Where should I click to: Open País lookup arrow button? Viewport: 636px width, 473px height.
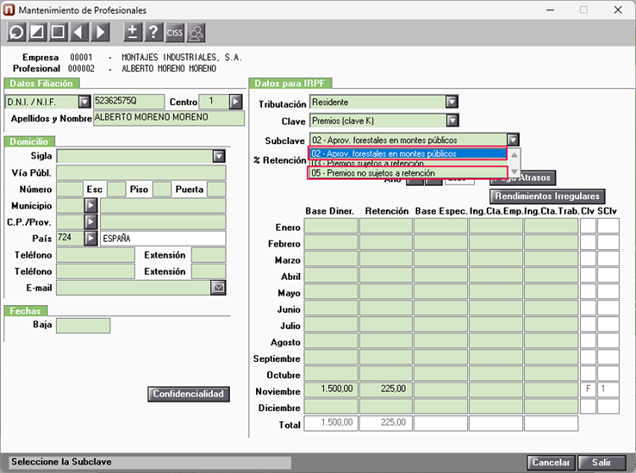coord(90,238)
